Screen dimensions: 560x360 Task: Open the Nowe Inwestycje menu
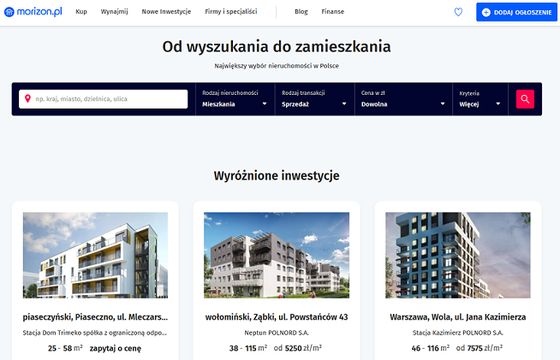tap(166, 12)
